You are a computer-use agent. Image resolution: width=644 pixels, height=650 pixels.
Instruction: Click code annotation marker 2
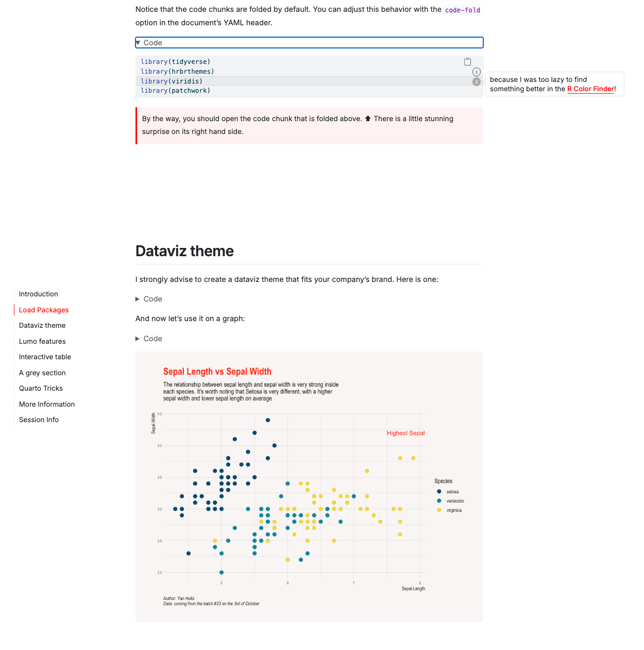tap(477, 82)
